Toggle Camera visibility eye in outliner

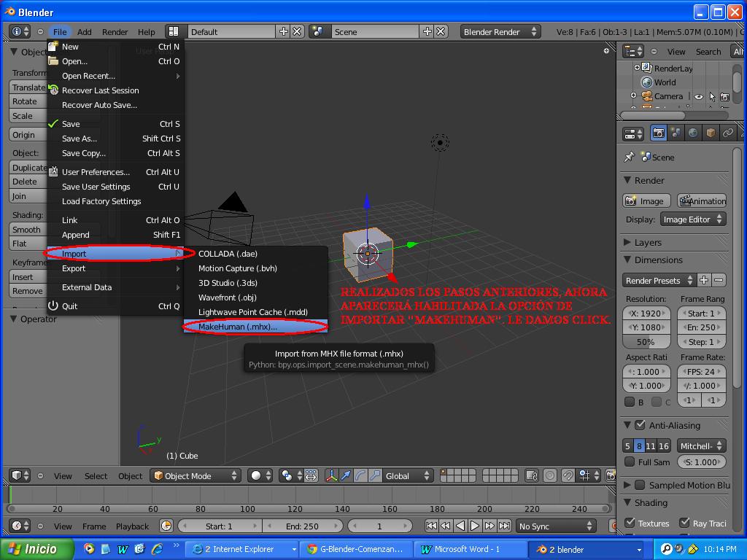pos(698,97)
